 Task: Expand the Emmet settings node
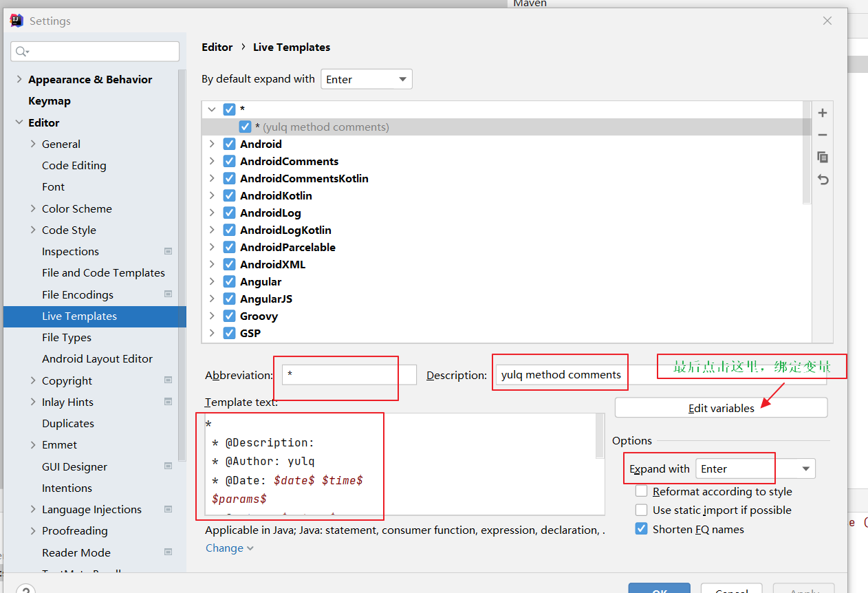(x=33, y=444)
